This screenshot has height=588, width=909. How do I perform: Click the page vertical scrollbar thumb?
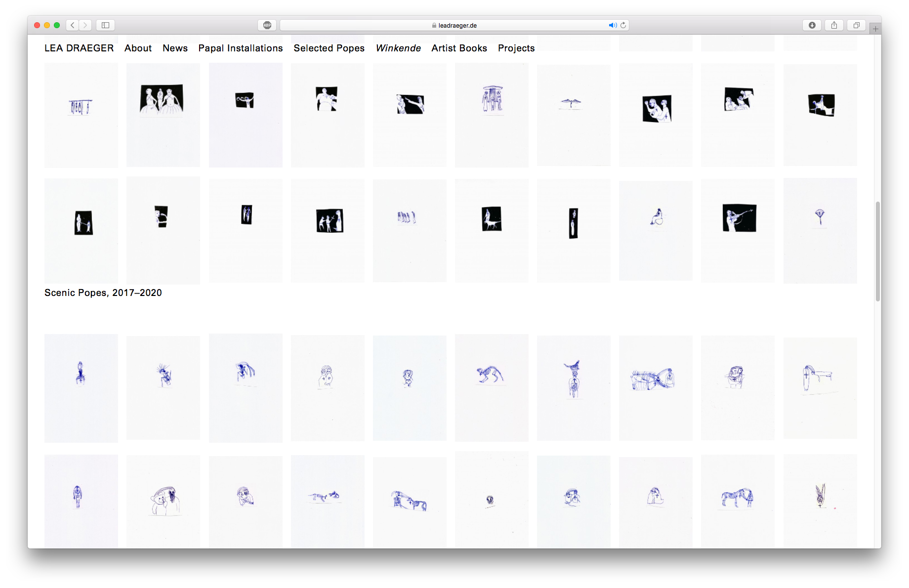tap(877, 251)
